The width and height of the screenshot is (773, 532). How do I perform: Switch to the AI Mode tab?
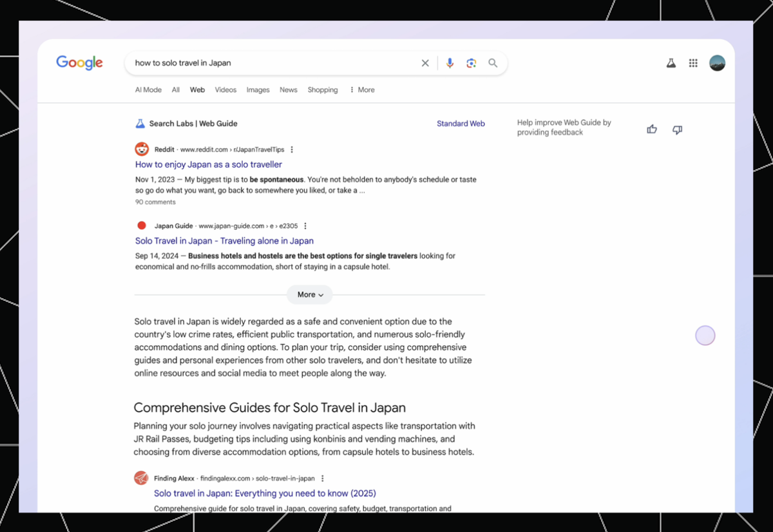point(148,90)
